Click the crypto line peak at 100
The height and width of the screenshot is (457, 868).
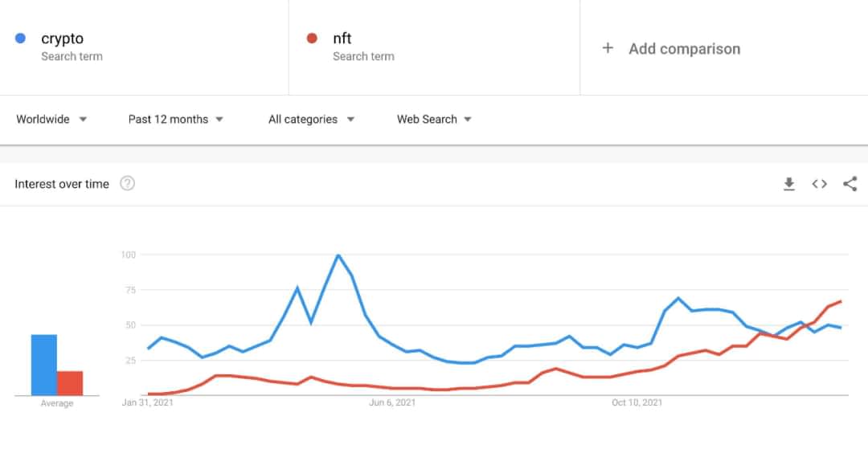coord(338,255)
